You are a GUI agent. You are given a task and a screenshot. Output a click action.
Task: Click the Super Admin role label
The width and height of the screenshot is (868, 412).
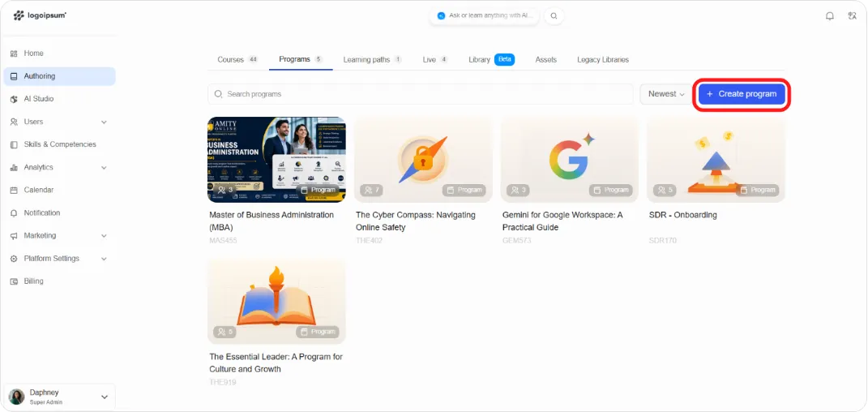(x=46, y=402)
